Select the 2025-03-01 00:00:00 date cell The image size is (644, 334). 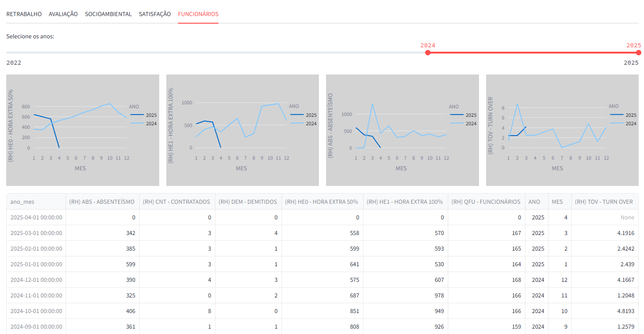tap(36, 233)
